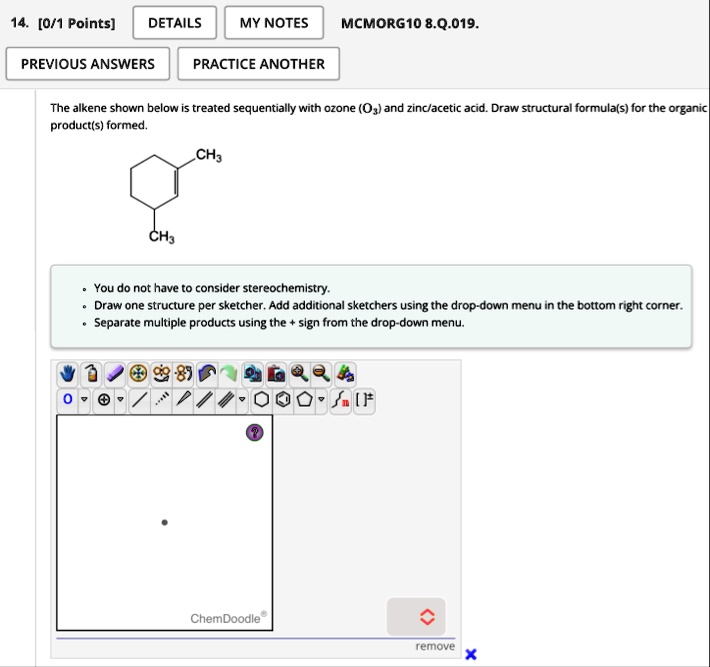Image resolution: width=710 pixels, height=667 pixels.
Task: Select the benzene ring tool
Action: (283, 399)
